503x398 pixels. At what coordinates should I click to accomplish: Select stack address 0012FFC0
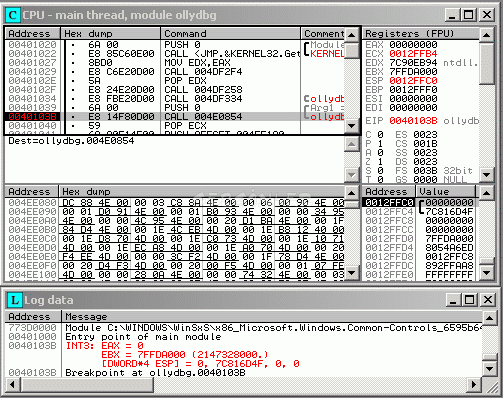(389, 203)
